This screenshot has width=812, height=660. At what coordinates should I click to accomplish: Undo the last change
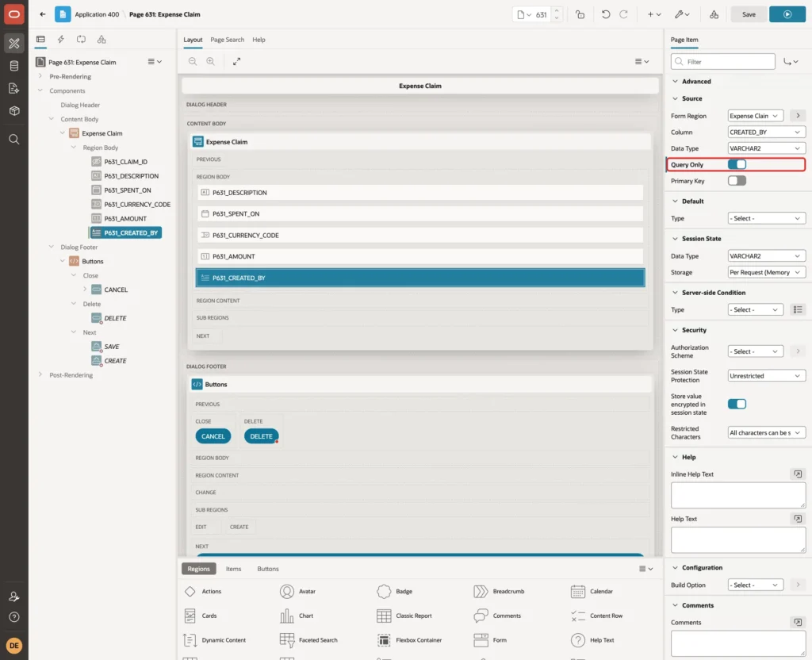coord(605,14)
